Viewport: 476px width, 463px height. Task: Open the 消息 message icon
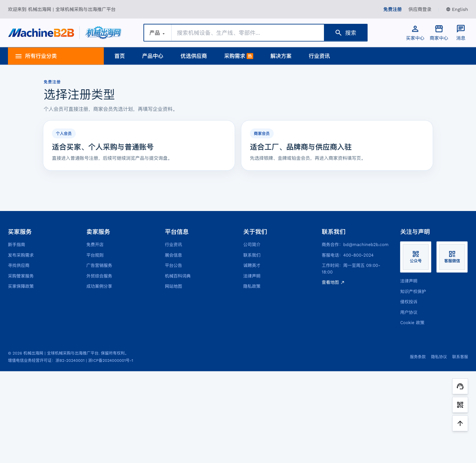click(x=461, y=29)
